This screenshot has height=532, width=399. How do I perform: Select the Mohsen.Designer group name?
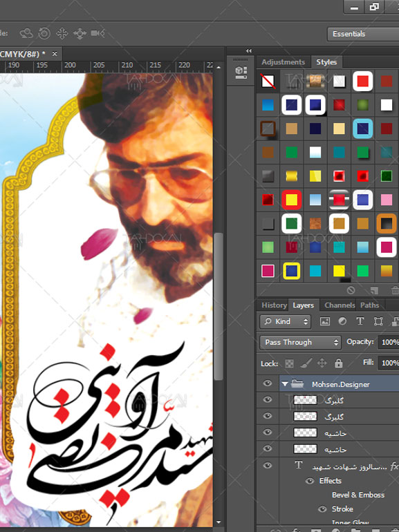click(x=341, y=384)
